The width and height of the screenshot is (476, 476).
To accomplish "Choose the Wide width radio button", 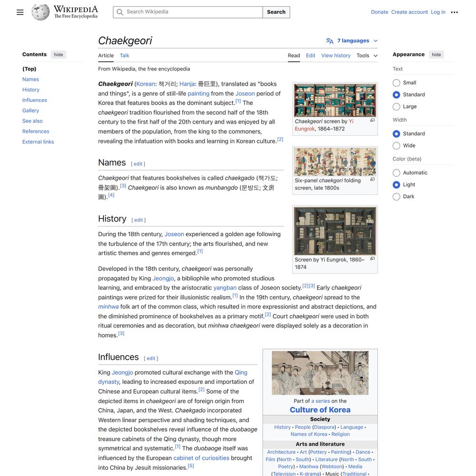I will 397,146.
